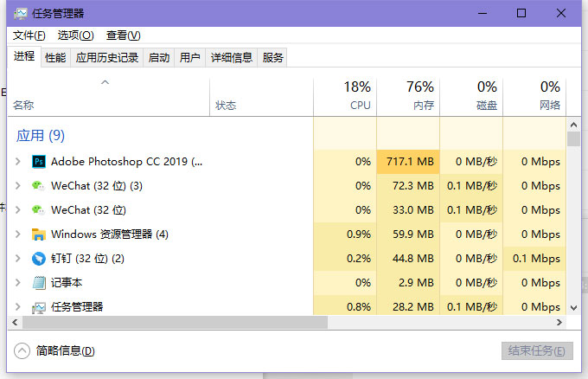Expand the 记事本 process row

pos(18,283)
